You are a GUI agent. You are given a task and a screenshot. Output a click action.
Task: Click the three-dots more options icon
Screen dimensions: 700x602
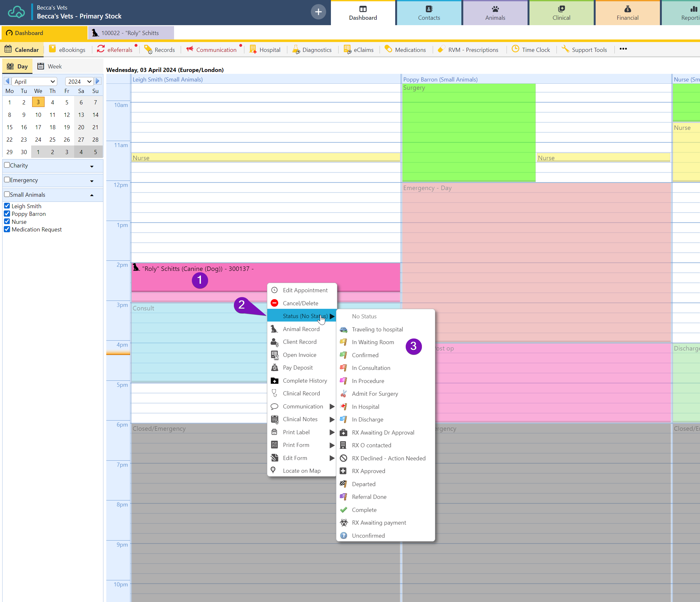623,49
